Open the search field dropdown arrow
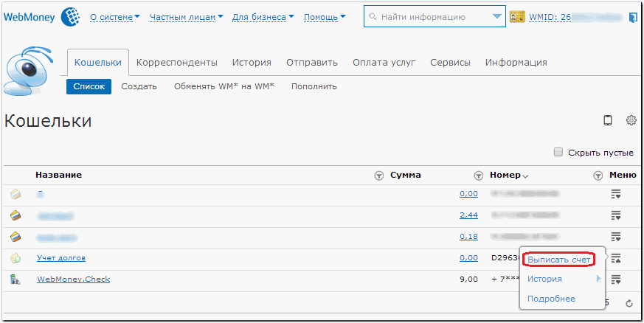The width and height of the screenshot is (644, 323). point(495,17)
